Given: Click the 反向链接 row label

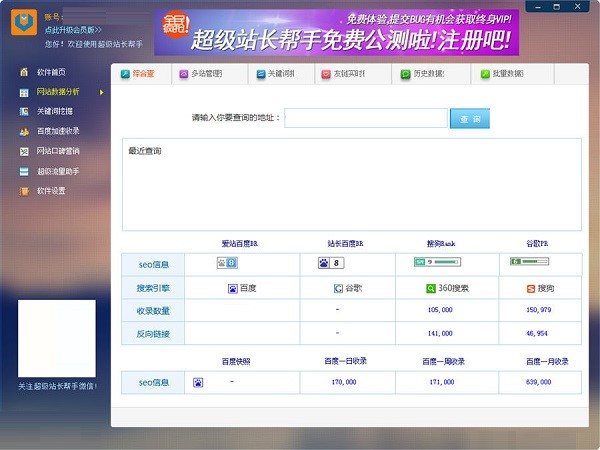Looking at the screenshot, I should 153,334.
